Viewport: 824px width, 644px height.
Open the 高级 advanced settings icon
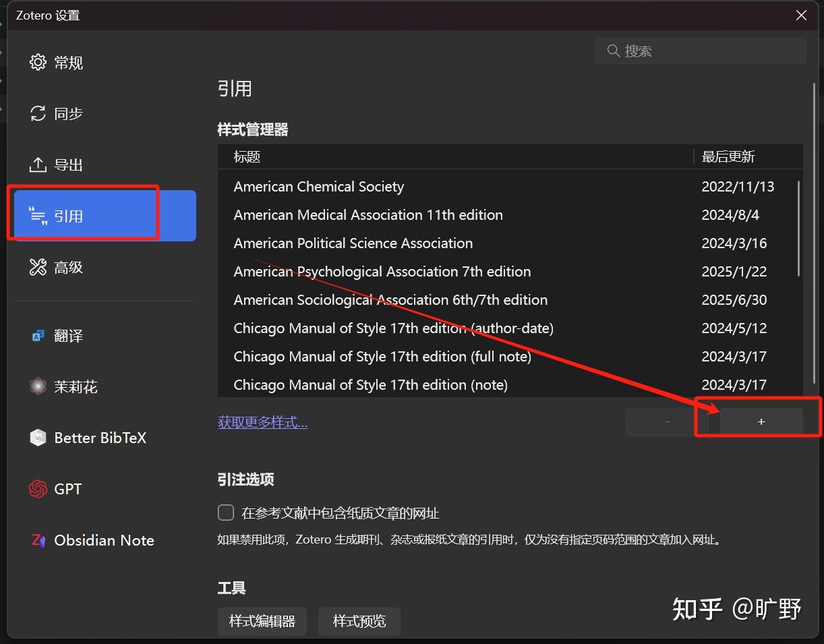38,266
